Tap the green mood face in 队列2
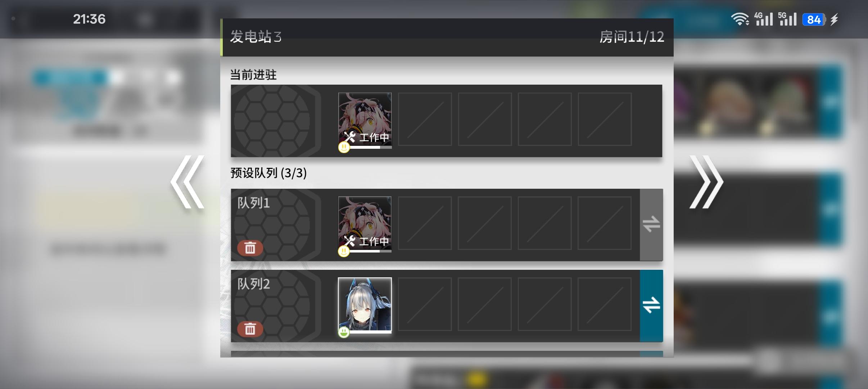 coord(344,332)
